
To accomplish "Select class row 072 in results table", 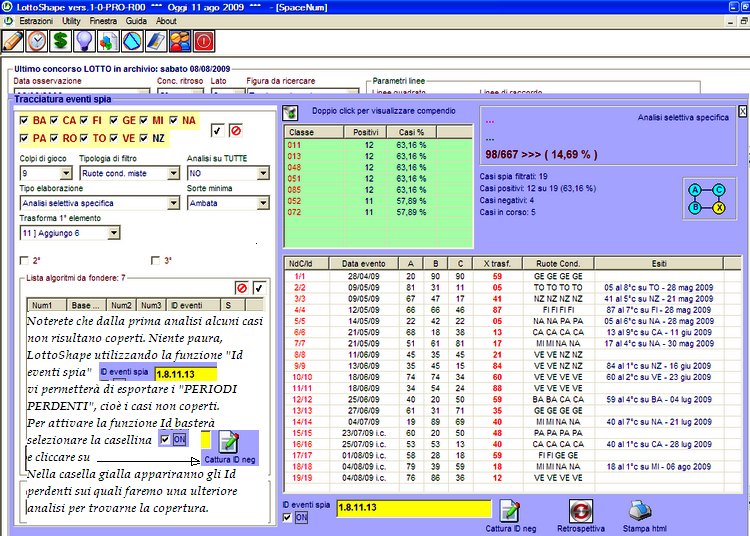I will 378,212.
